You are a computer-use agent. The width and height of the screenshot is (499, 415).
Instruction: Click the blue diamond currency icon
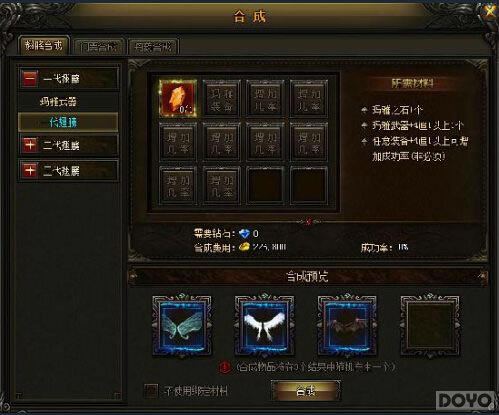tap(244, 233)
